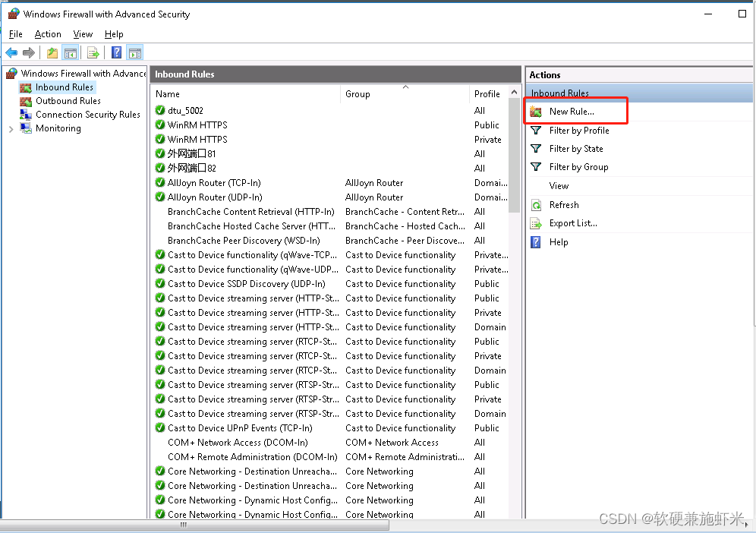Click the Forward arrow toolbar icon
756x533 pixels.
click(x=29, y=52)
